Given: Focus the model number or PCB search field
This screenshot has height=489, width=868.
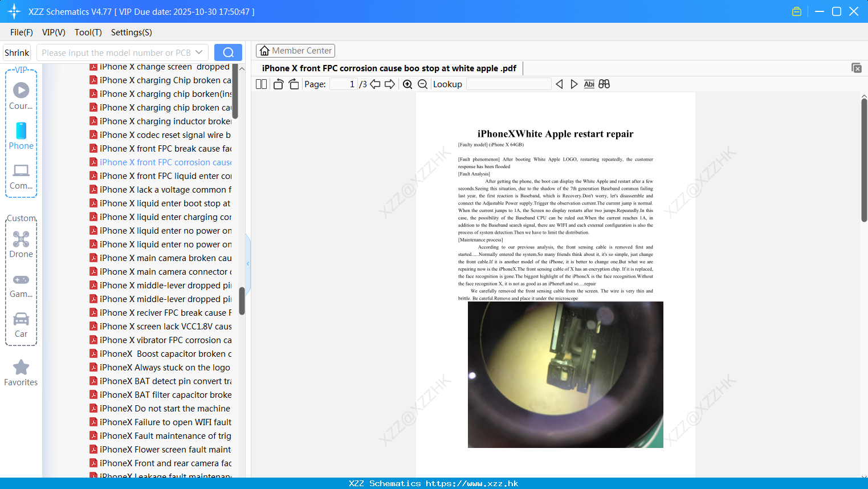Looking at the screenshot, I should (x=116, y=52).
